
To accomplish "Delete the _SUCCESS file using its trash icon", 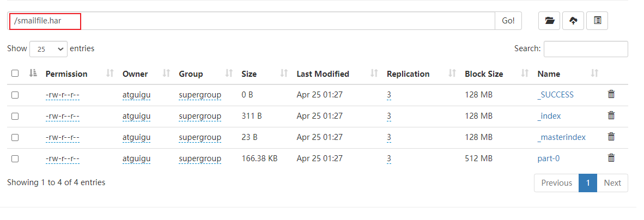I will point(611,95).
